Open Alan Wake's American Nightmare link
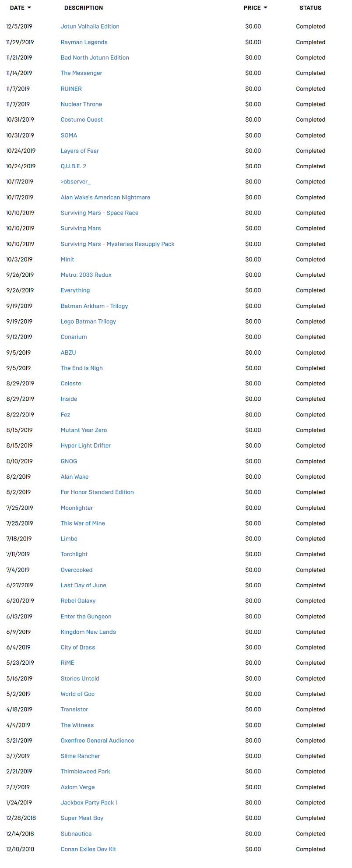The height and width of the screenshot is (868, 352). 105,198
